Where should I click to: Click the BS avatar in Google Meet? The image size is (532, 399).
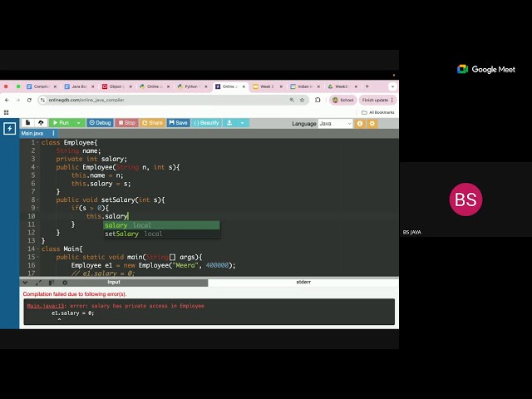tap(465, 199)
